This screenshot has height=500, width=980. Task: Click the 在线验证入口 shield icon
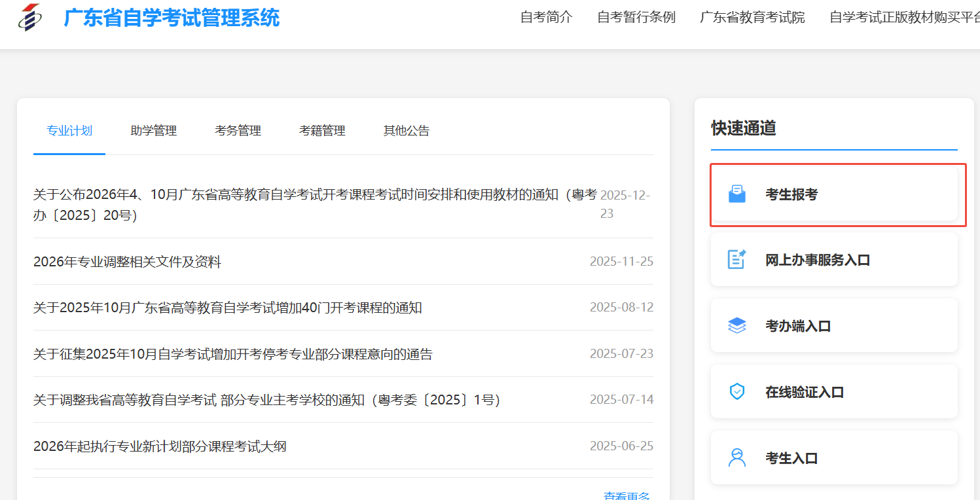point(737,392)
